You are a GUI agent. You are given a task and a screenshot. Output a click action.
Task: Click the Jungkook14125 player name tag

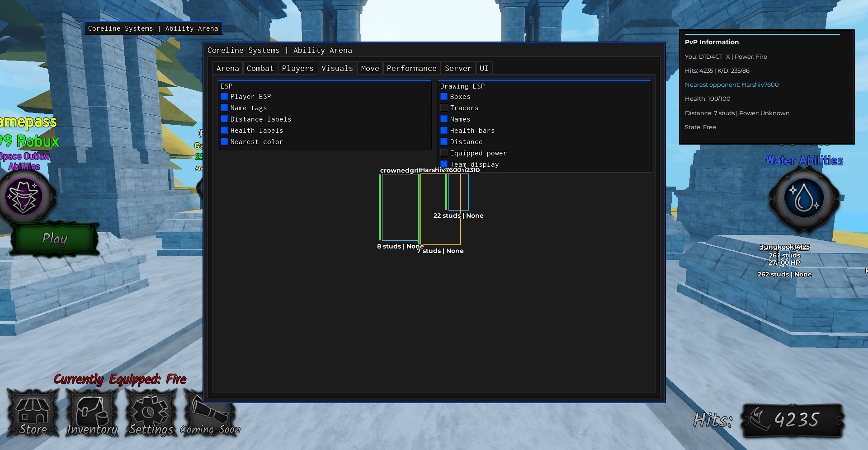[x=784, y=247]
